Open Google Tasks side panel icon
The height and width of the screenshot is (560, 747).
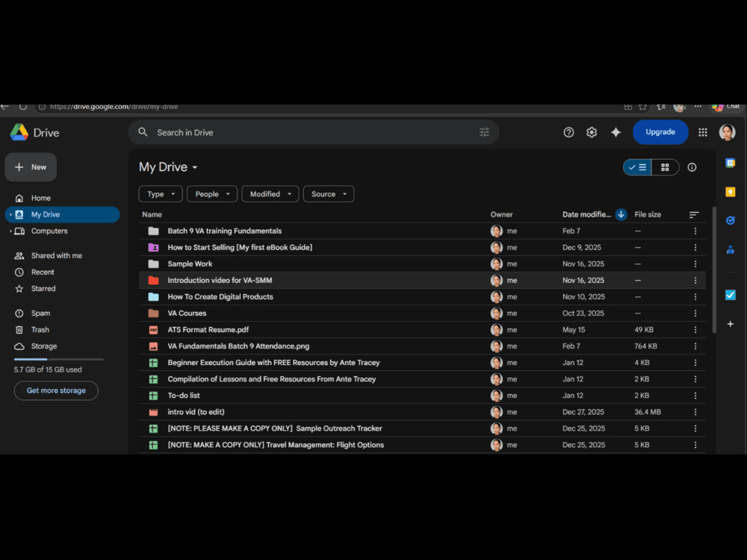730,220
